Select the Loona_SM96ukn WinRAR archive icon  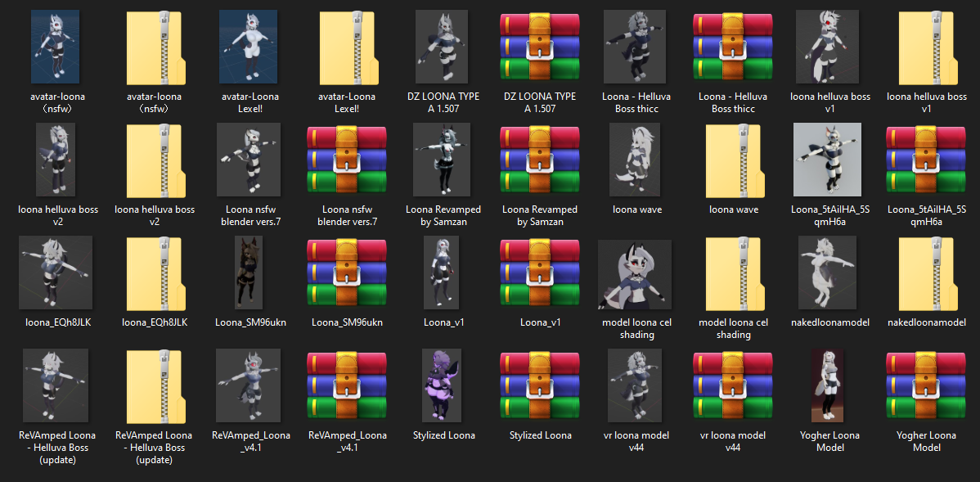coord(347,273)
